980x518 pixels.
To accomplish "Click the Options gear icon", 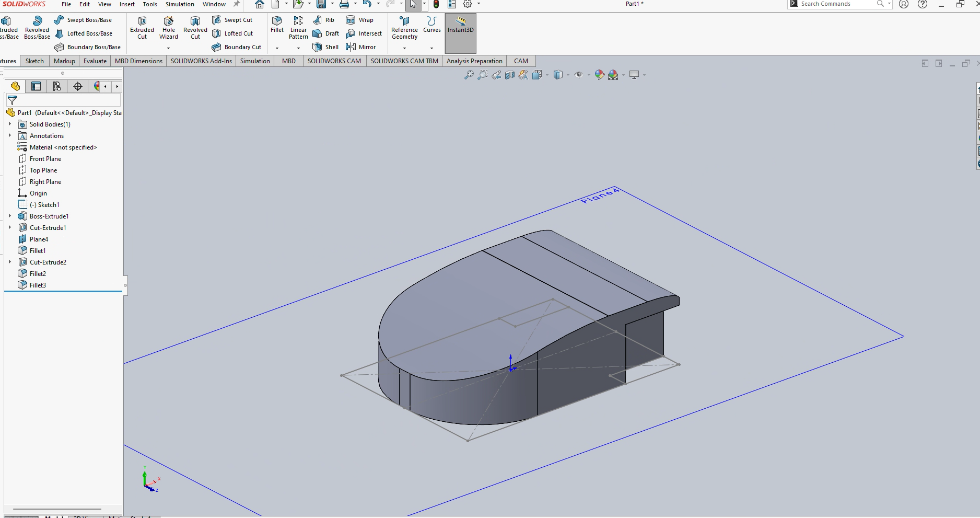I will click(468, 4).
